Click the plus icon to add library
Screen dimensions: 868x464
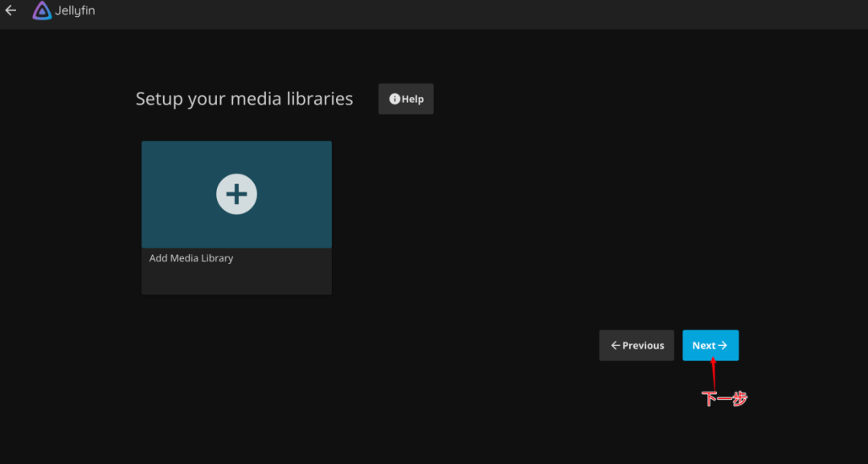pyautogui.click(x=236, y=195)
